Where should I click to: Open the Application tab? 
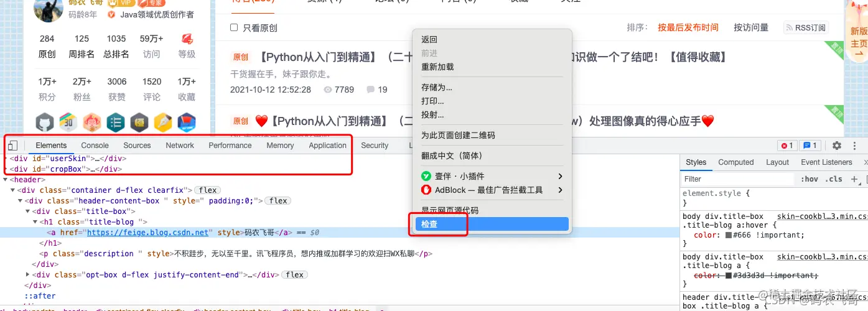coord(328,146)
